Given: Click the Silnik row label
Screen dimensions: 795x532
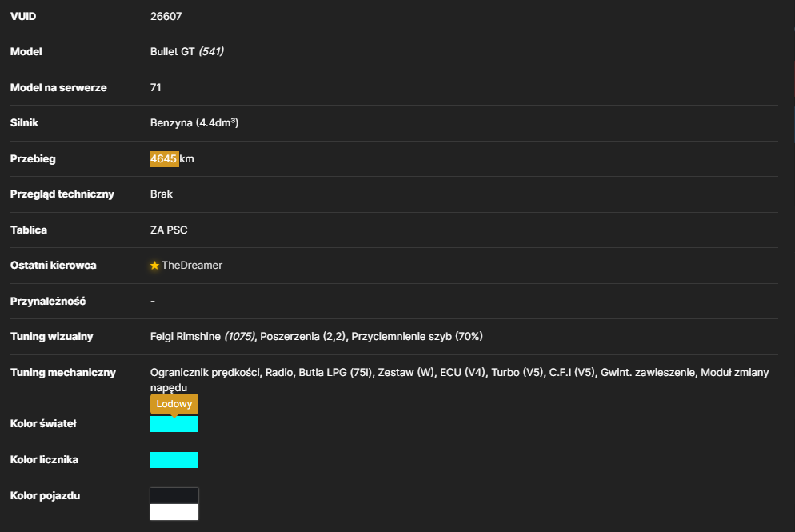Looking at the screenshot, I should click(24, 122).
